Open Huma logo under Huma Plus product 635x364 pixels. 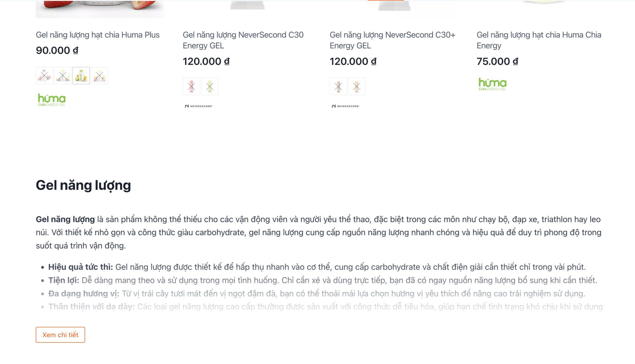click(x=52, y=100)
